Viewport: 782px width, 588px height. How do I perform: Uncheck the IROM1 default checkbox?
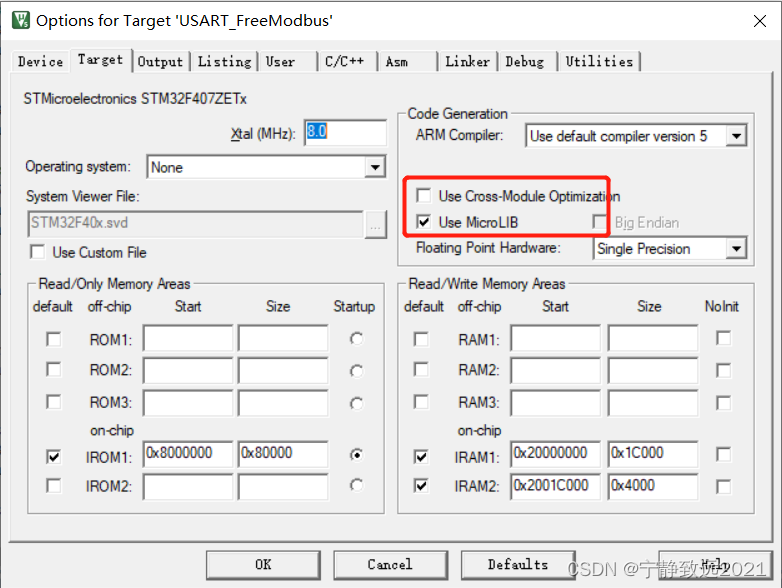(54, 456)
